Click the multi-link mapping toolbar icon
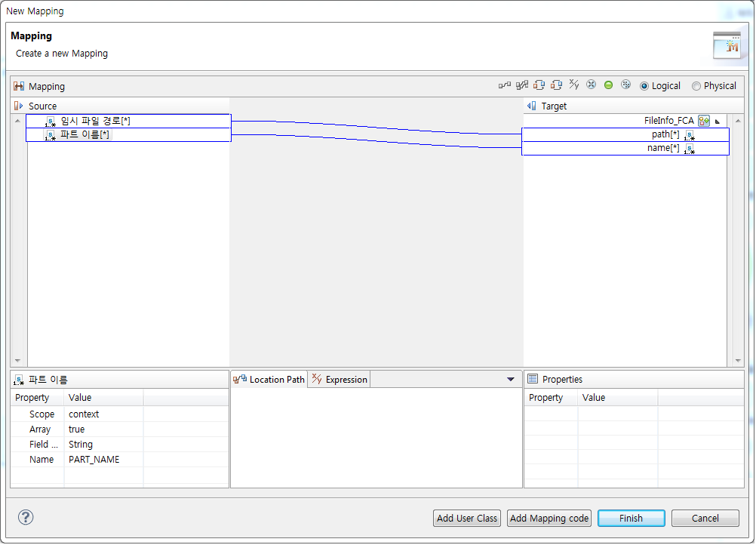The height and width of the screenshot is (545, 756). pos(521,85)
